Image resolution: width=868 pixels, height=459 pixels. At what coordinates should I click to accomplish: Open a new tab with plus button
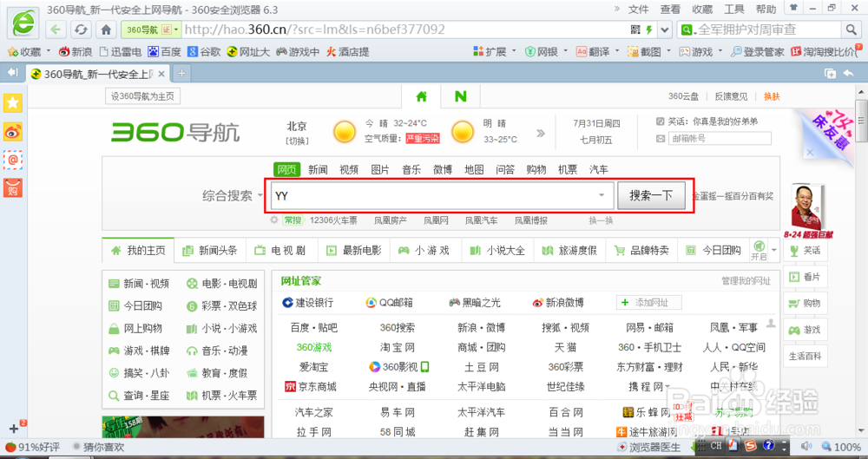pyautogui.click(x=181, y=73)
